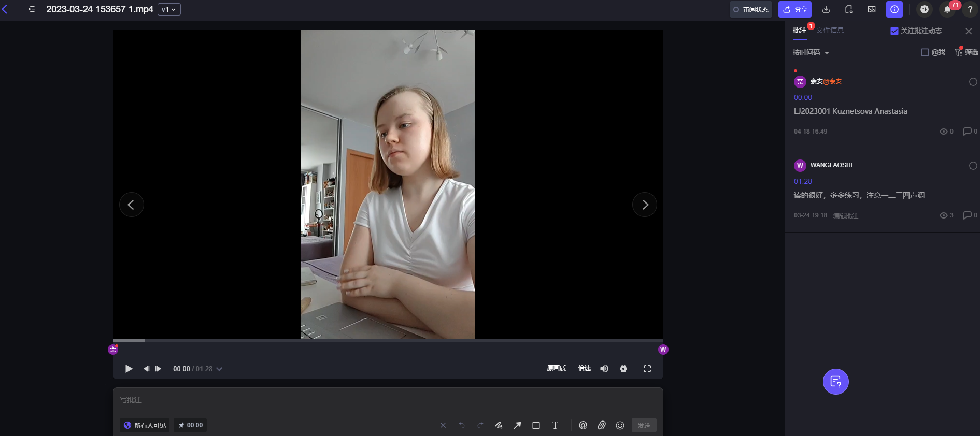The height and width of the screenshot is (436, 980).
Task: Click the 写批注 comment input field
Action: [388, 400]
